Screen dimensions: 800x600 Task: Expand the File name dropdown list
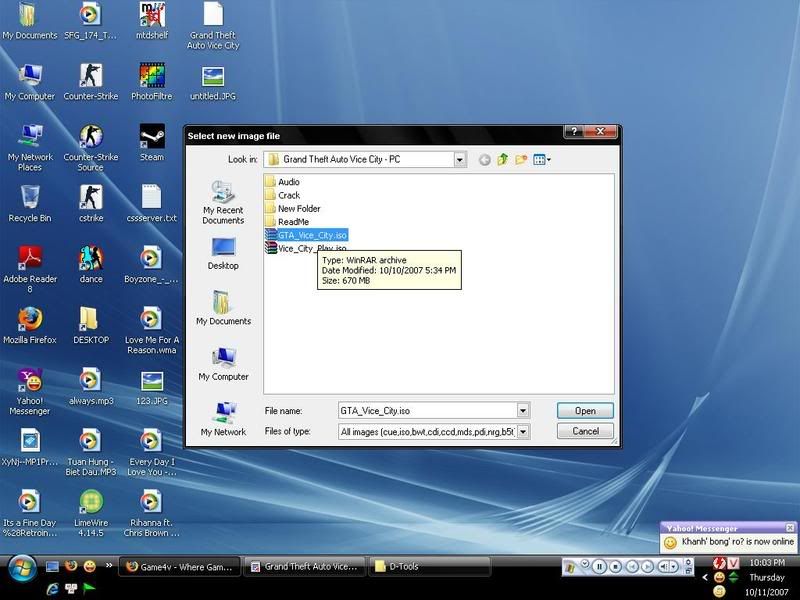[x=523, y=410]
